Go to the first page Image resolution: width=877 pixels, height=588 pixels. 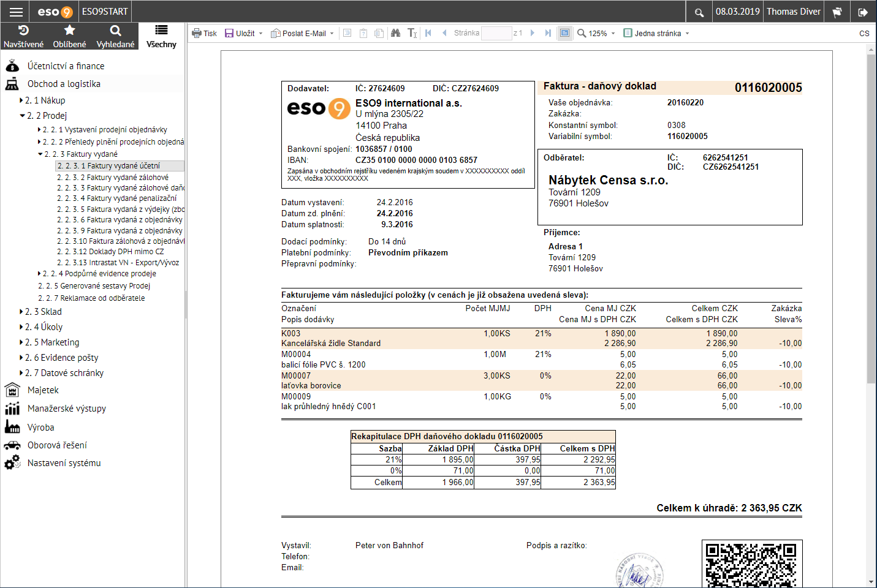(428, 33)
